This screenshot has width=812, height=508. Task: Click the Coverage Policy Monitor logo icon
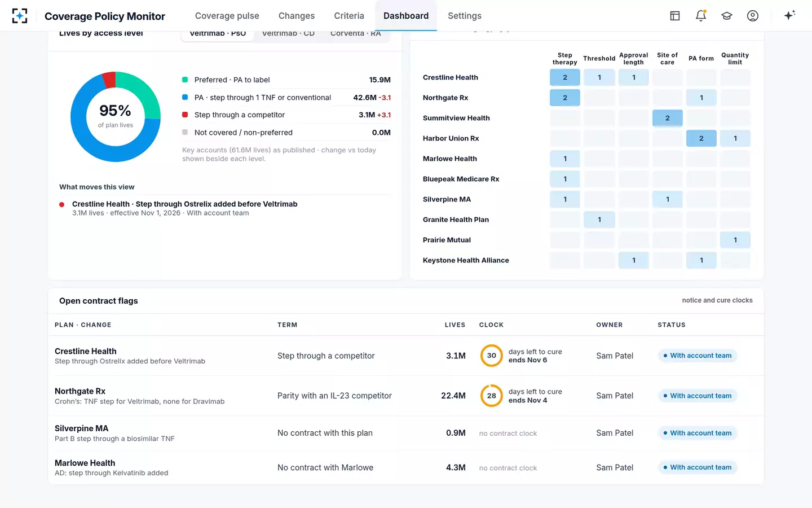20,16
